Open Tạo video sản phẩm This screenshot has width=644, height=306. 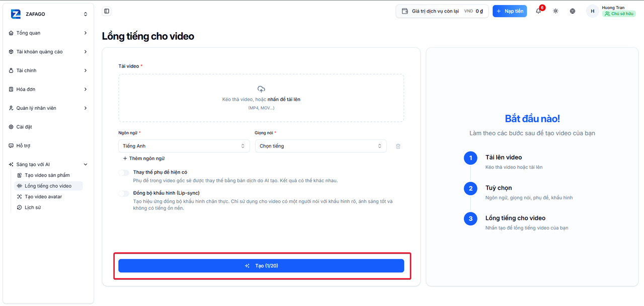click(x=47, y=175)
